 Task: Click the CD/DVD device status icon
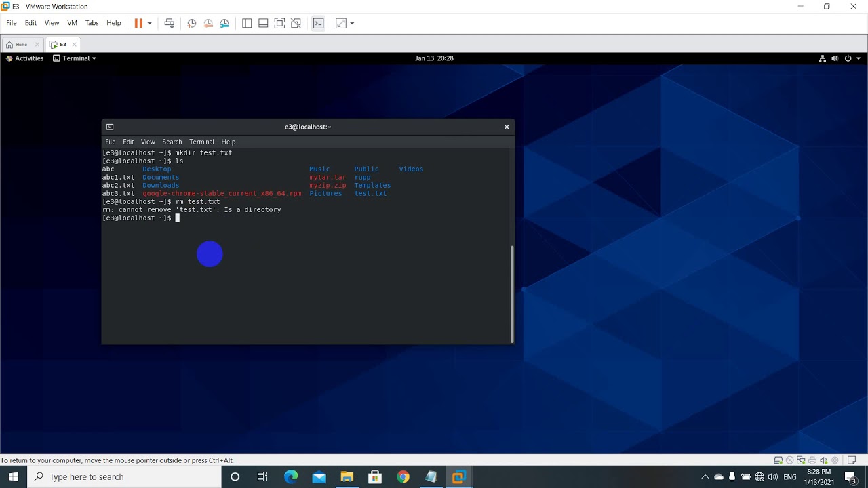coord(791,460)
